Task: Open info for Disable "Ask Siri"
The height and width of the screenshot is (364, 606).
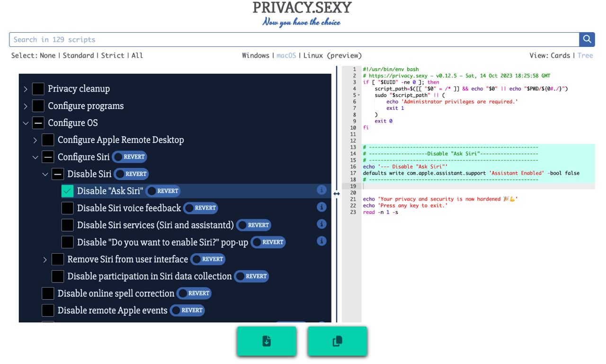Action: point(321,190)
